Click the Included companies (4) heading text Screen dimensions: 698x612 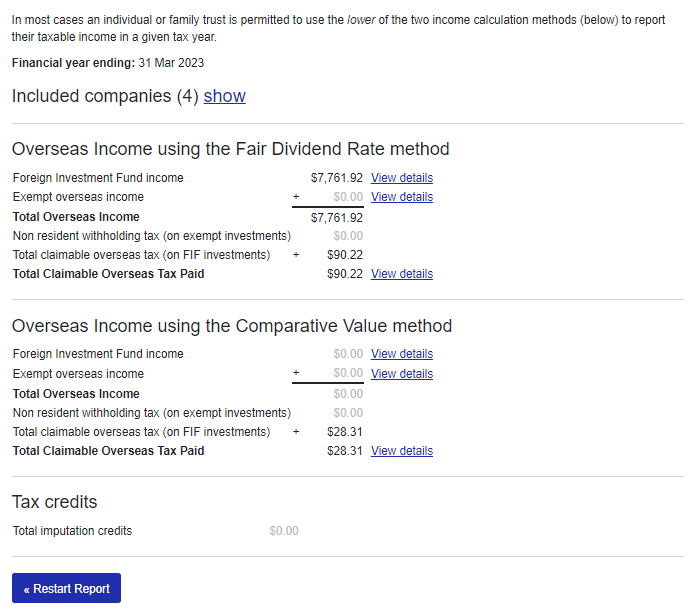105,96
